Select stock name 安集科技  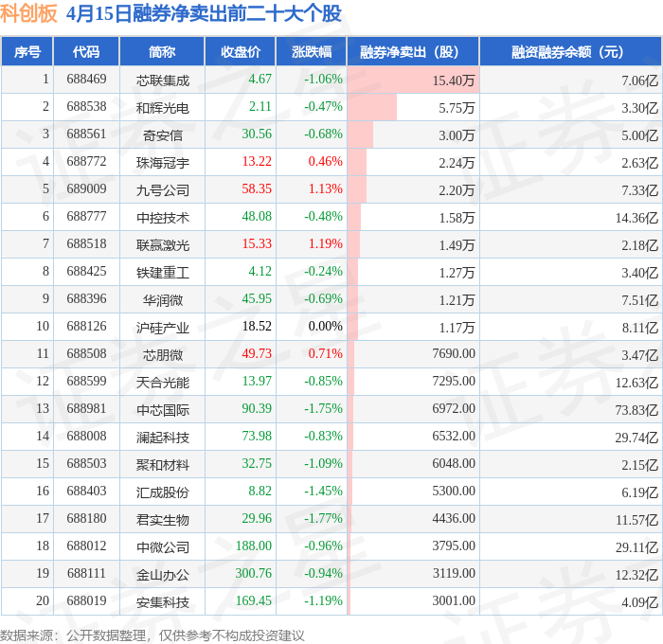162,602
